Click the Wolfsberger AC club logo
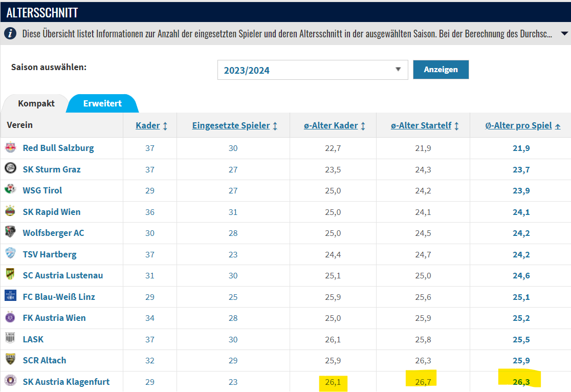 [10, 232]
